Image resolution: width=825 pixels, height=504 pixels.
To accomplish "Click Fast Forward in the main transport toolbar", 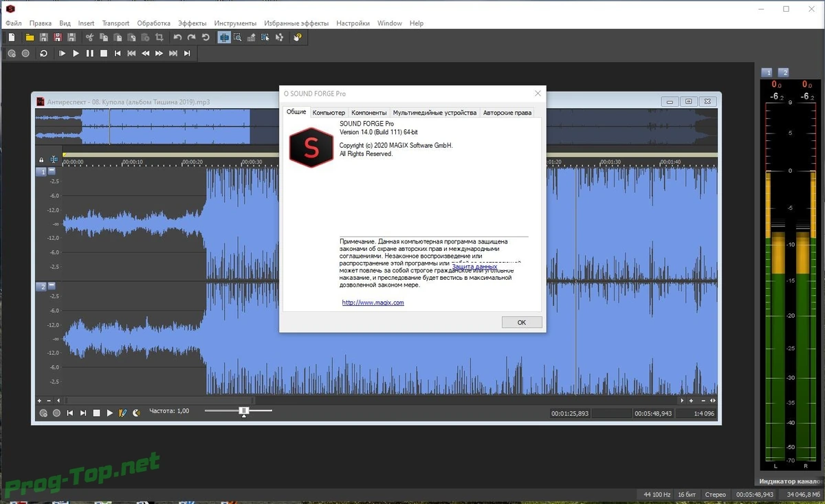I will 159,53.
